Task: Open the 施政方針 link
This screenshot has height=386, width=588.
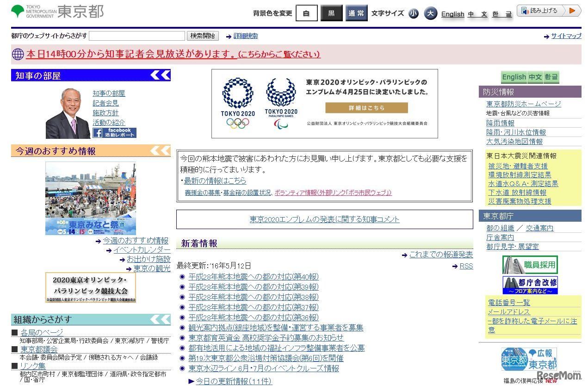Action: tap(105, 113)
